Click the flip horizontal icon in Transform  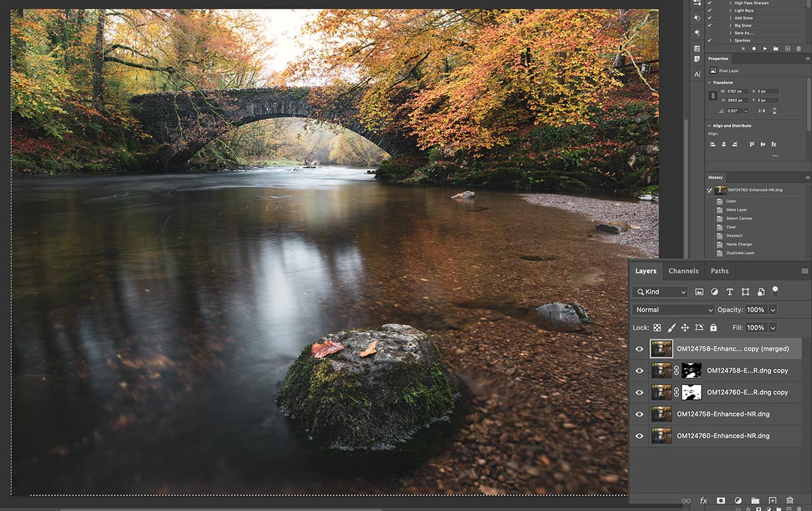click(x=762, y=111)
